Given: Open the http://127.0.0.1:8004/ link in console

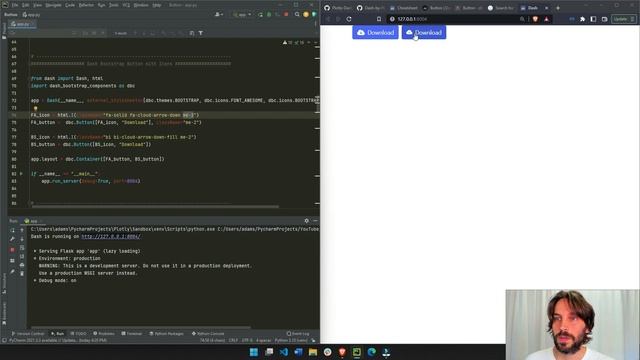Looking at the screenshot, I should 111,236.
